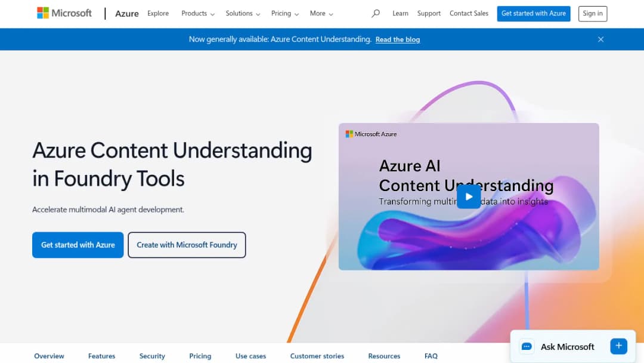Click the Sign in button

tap(593, 14)
